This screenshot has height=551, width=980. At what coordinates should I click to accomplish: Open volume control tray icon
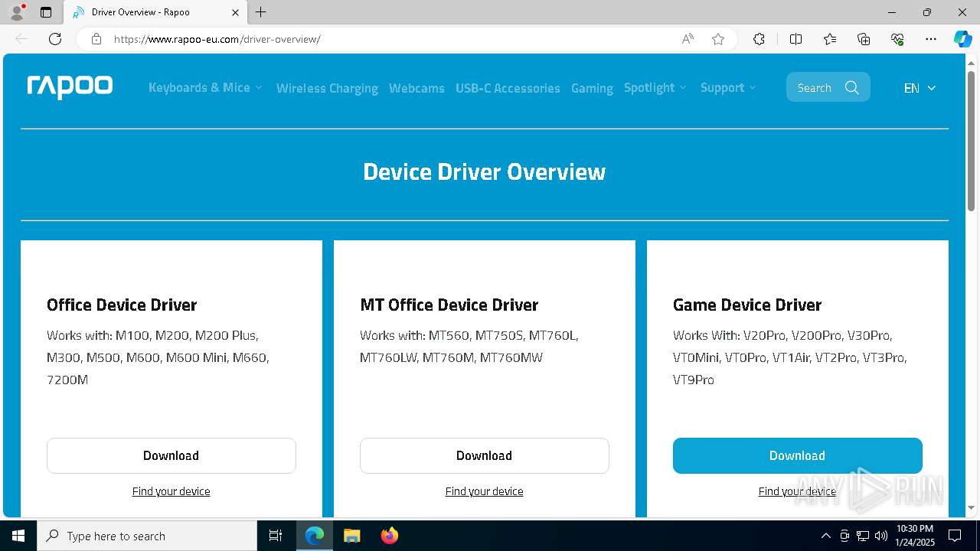881,536
